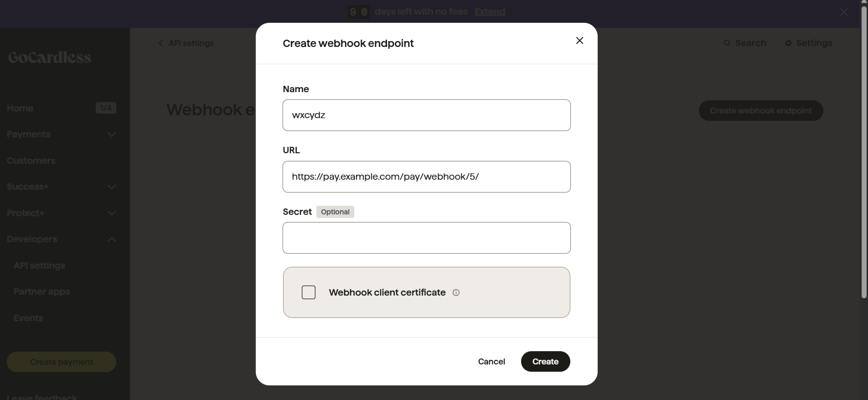Open Partner apps in the sidebar
The image size is (868, 400).
point(42,291)
